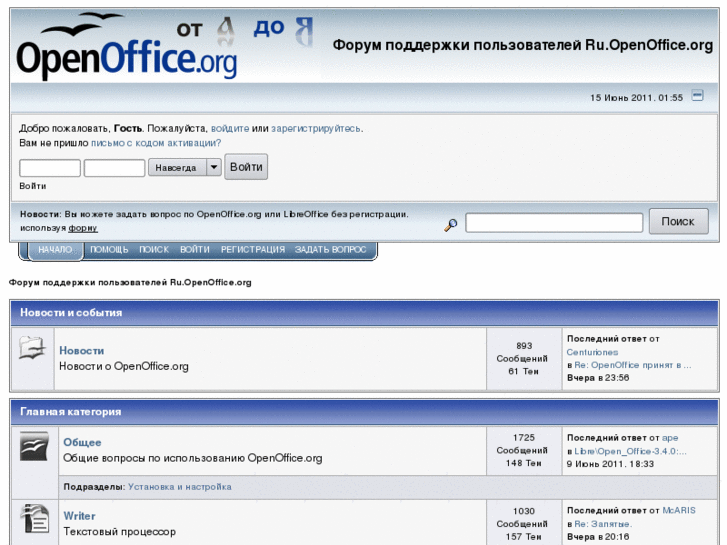Click the Новости board folder icon
The height and width of the screenshot is (545, 727).
(x=32, y=347)
